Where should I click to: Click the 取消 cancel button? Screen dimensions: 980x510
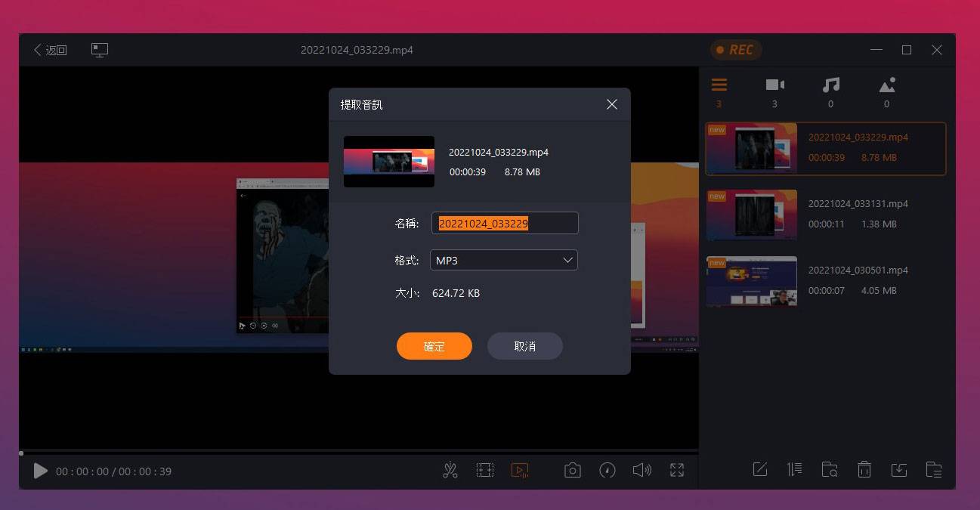pyautogui.click(x=525, y=346)
